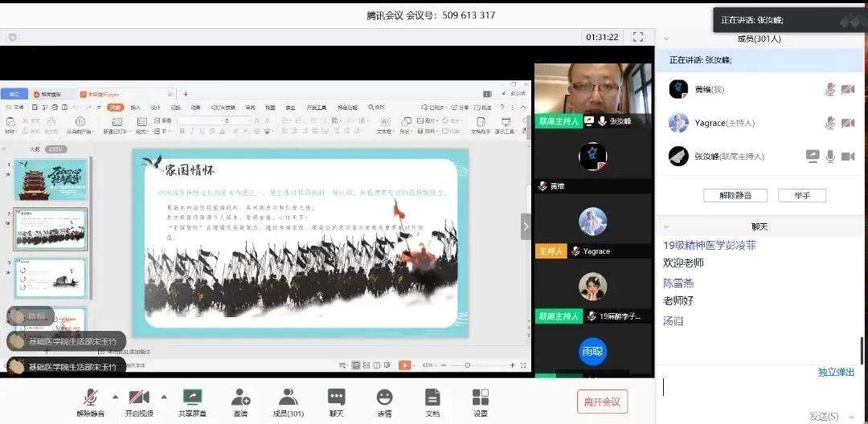
Task: Toggle microphone icon in 黄维 member row
Action: pos(830,89)
